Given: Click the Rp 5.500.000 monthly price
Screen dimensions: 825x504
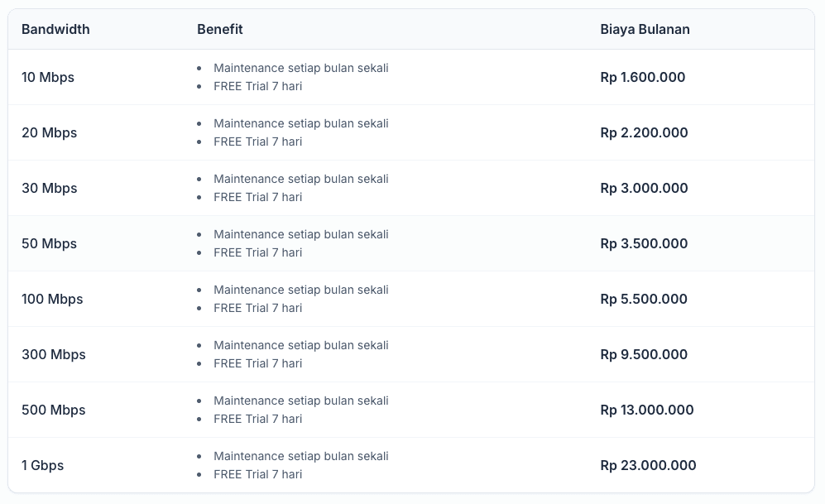Looking at the screenshot, I should 644,299.
